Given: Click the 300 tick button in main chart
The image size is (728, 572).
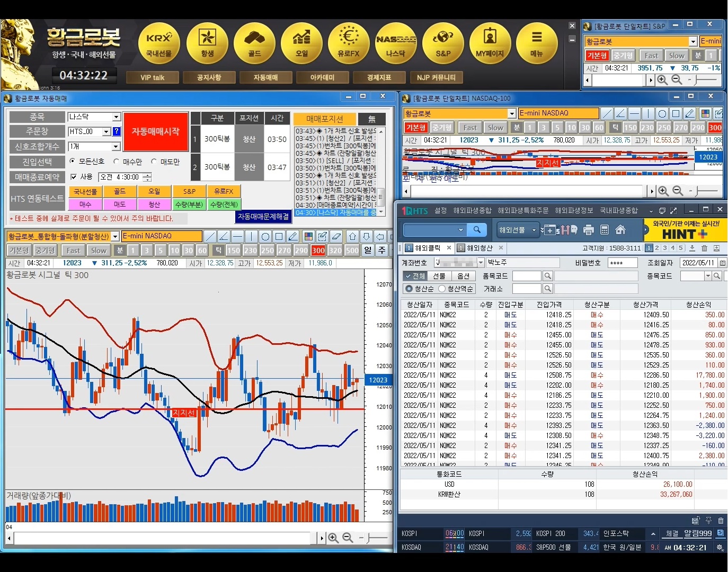Looking at the screenshot, I should click(318, 251).
